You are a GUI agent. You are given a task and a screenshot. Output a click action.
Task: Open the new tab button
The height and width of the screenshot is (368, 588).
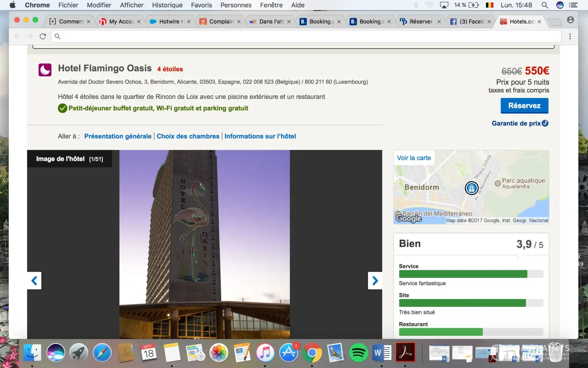pos(554,22)
